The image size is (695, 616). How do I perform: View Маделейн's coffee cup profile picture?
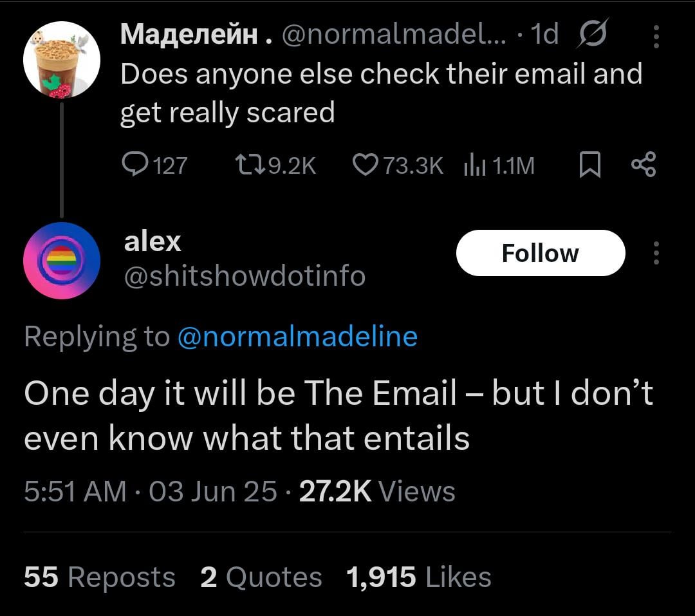pyautogui.click(x=62, y=59)
